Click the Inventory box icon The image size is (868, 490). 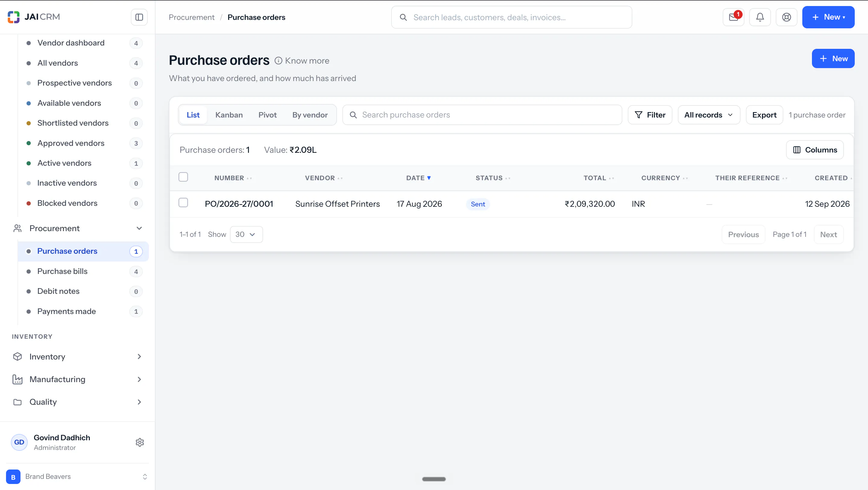(17, 357)
